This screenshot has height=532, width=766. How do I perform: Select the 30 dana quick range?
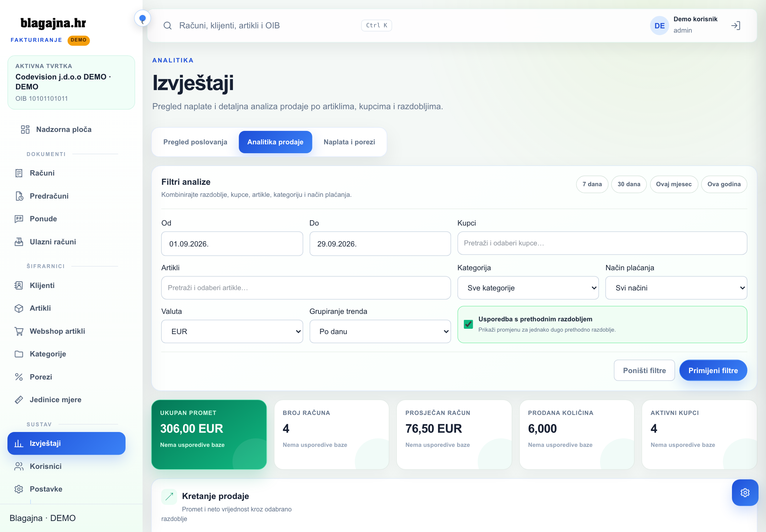click(629, 184)
